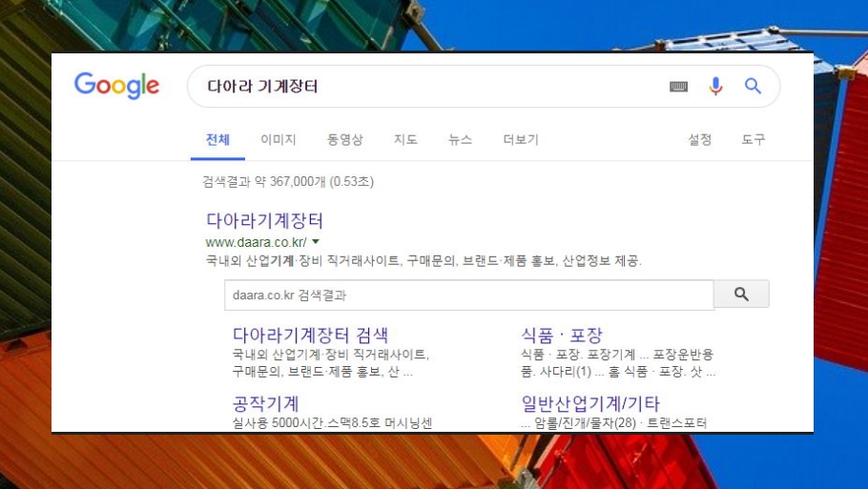Open the on-screen keyboard icon
The height and width of the screenshot is (489, 868).
click(679, 87)
